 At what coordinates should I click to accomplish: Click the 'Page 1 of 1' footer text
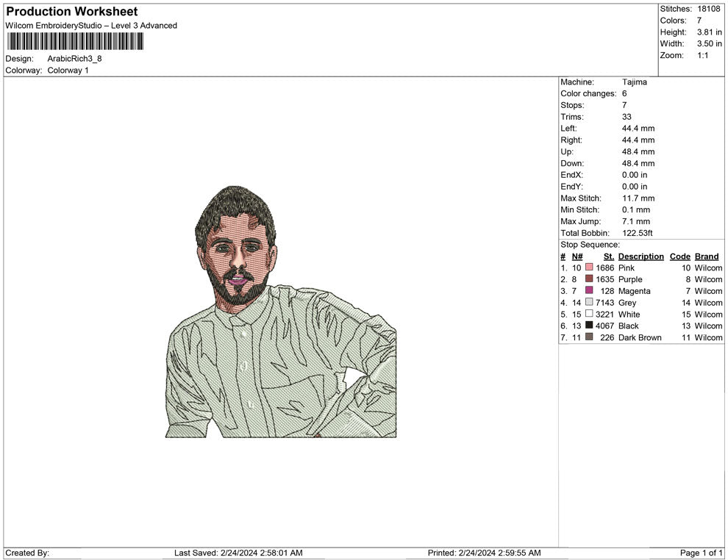coord(701,553)
